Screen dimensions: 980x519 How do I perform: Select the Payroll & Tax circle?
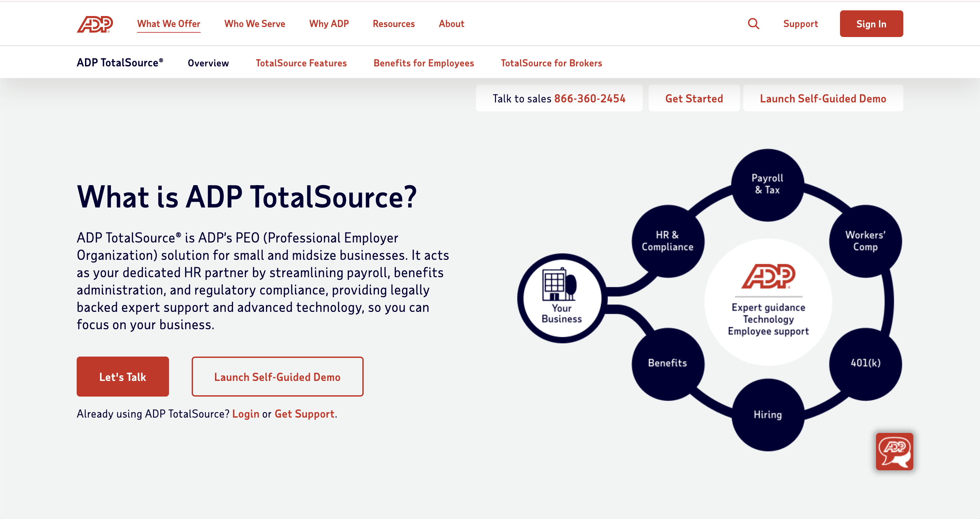767,184
